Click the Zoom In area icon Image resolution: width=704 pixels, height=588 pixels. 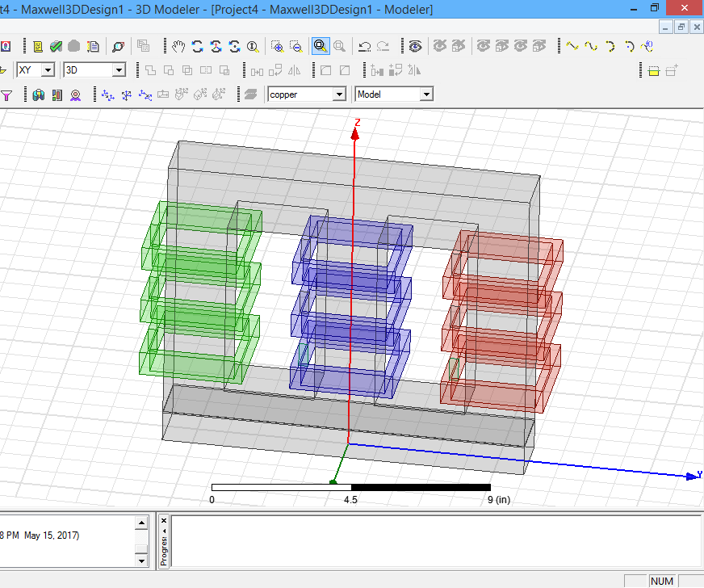click(278, 46)
